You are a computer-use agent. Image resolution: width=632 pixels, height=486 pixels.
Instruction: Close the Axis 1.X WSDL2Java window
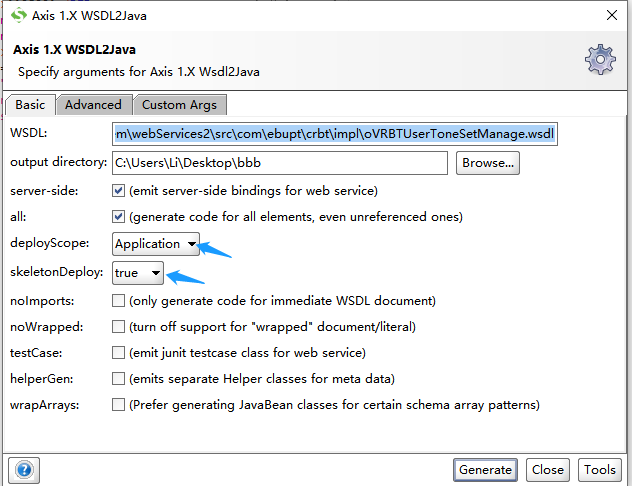(611, 15)
